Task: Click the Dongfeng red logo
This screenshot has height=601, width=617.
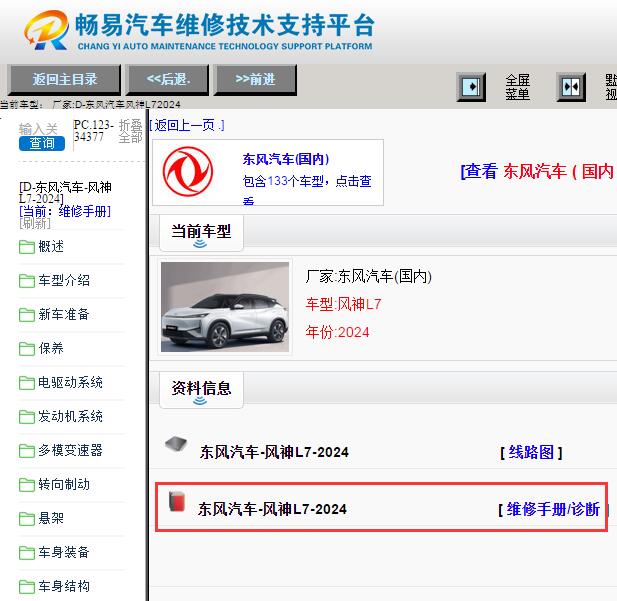Action: click(188, 172)
